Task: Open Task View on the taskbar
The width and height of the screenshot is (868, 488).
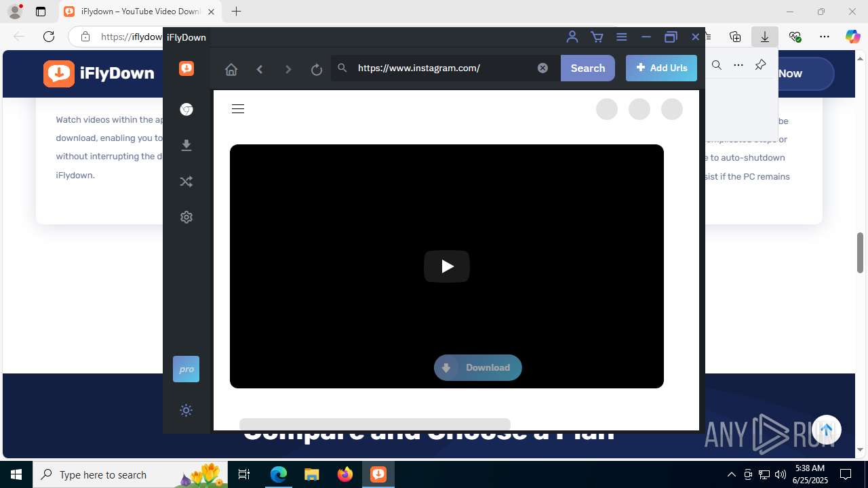Action: click(244, 474)
